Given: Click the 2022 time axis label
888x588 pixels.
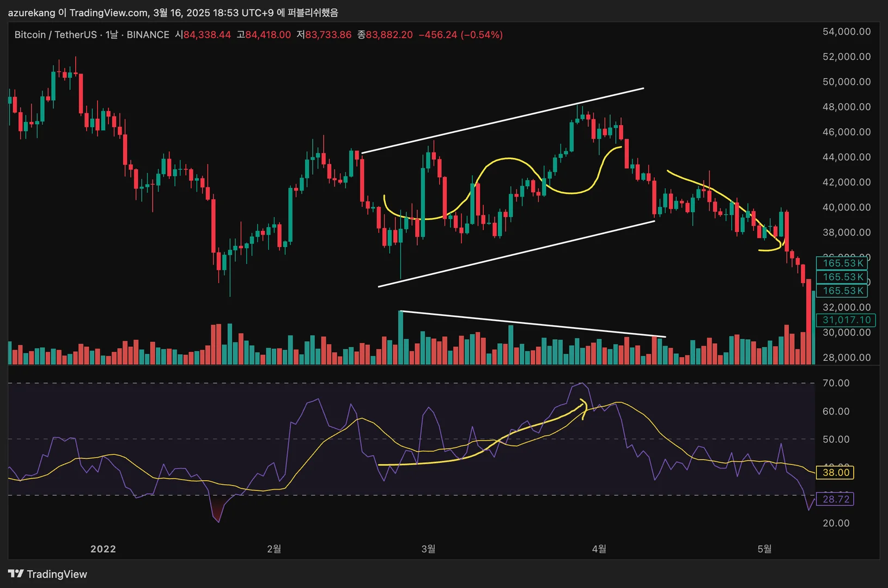Looking at the screenshot, I should [103, 549].
